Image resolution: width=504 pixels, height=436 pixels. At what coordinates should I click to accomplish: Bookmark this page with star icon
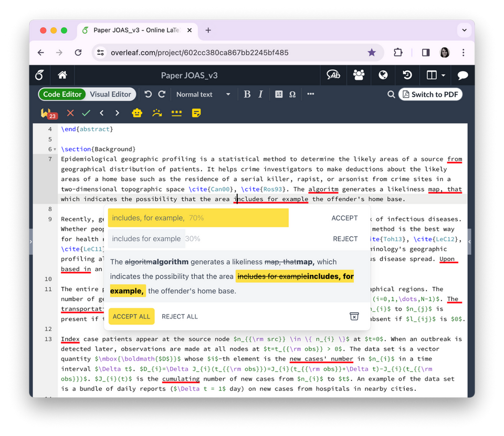(x=372, y=52)
